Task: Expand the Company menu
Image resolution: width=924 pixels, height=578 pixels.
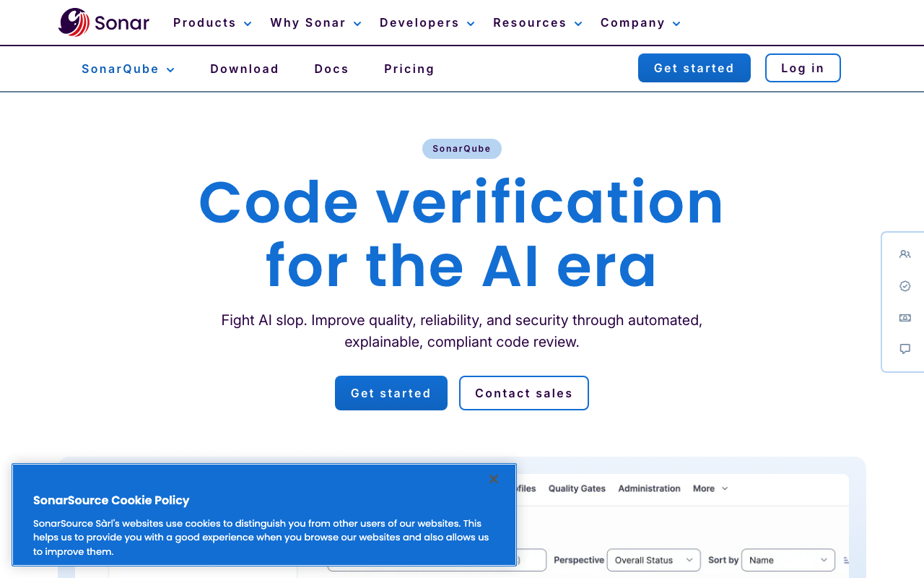Action: click(x=640, y=23)
